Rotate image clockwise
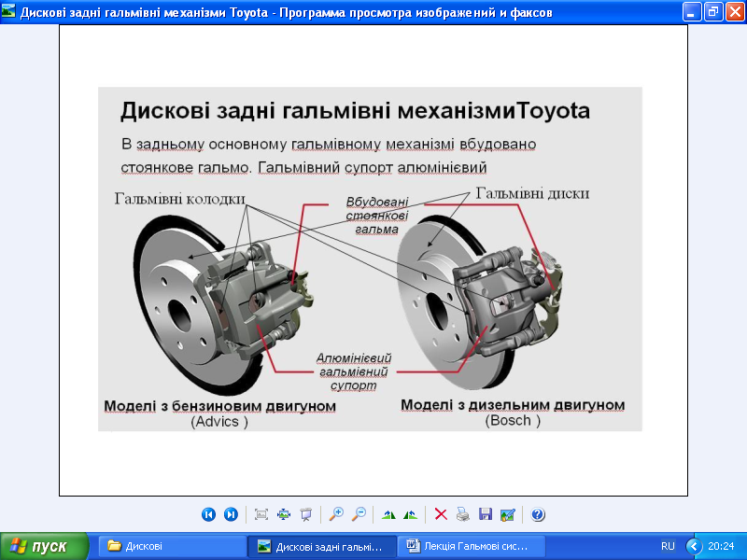Image resolution: width=747 pixels, height=560 pixels. [388, 514]
